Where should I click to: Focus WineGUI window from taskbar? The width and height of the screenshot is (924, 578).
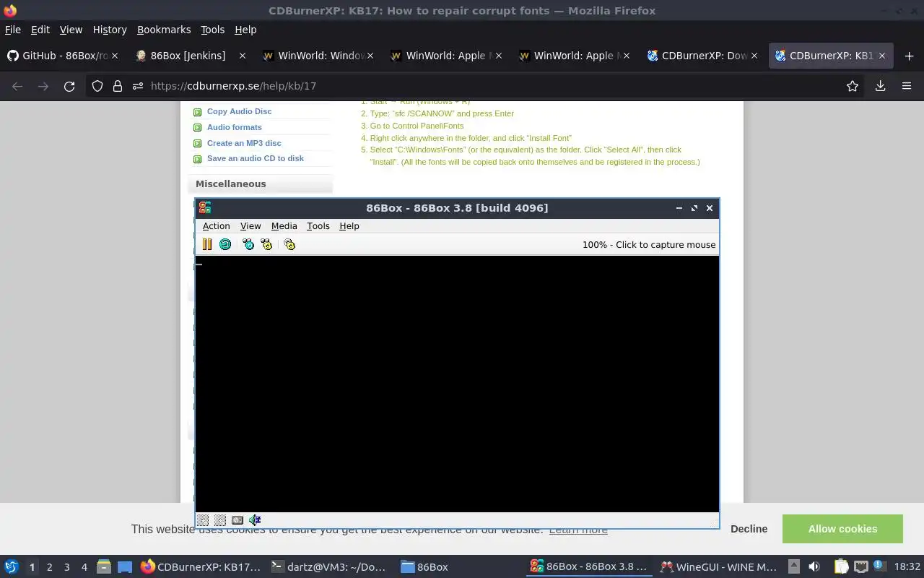pos(720,567)
